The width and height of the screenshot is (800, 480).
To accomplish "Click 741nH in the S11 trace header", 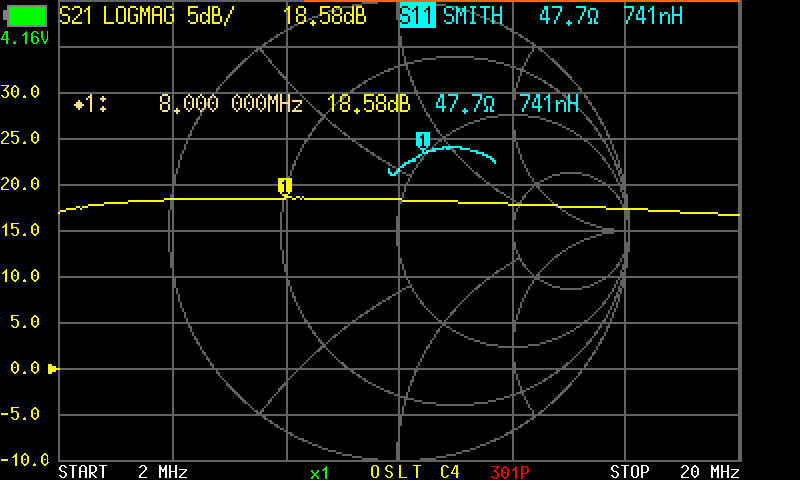I will (x=653, y=16).
